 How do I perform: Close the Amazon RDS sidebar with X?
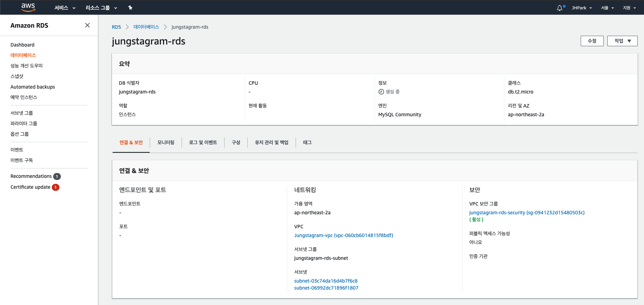pos(87,25)
